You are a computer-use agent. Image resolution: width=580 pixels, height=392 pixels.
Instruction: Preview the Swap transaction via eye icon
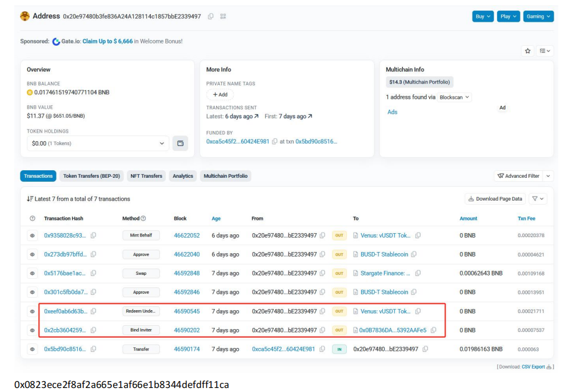[x=33, y=274]
